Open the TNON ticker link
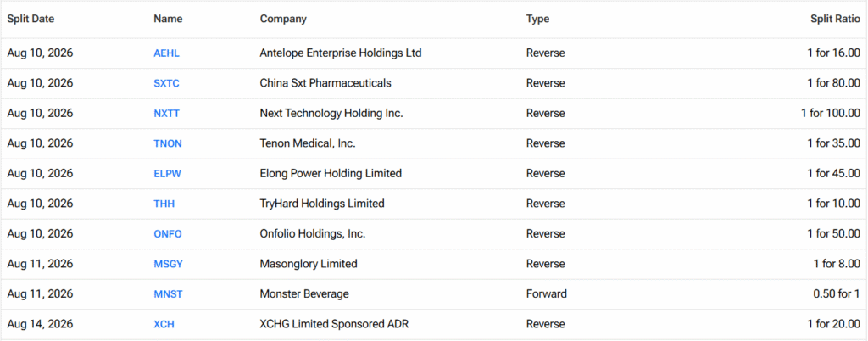Screen dimensions: 868x341 (x=168, y=144)
